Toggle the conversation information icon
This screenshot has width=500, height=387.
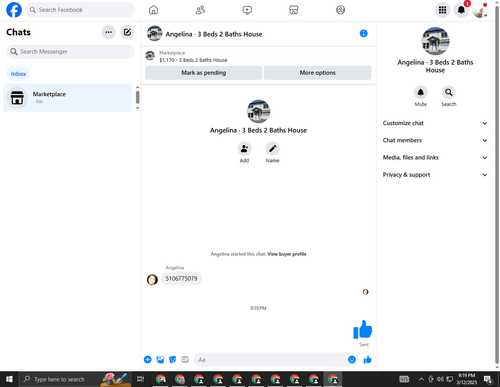[x=363, y=33]
